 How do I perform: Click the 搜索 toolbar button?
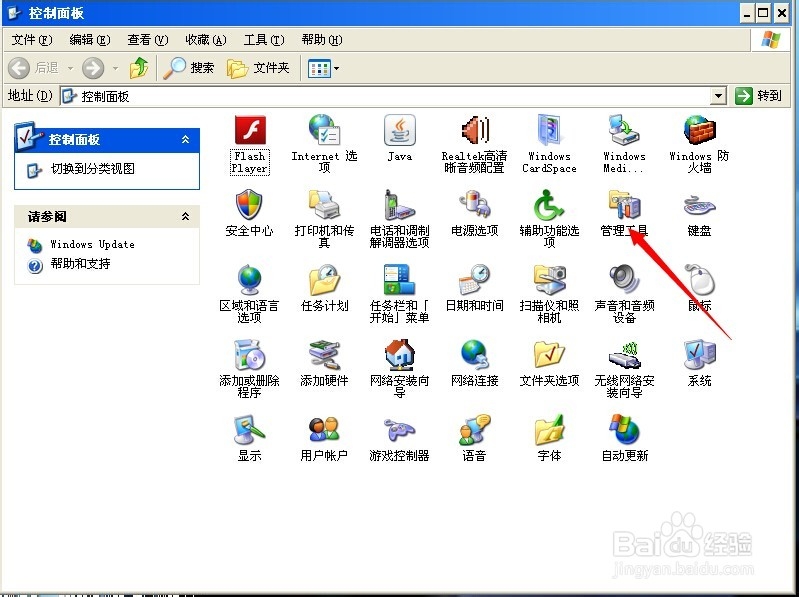(x=189, y=68)
